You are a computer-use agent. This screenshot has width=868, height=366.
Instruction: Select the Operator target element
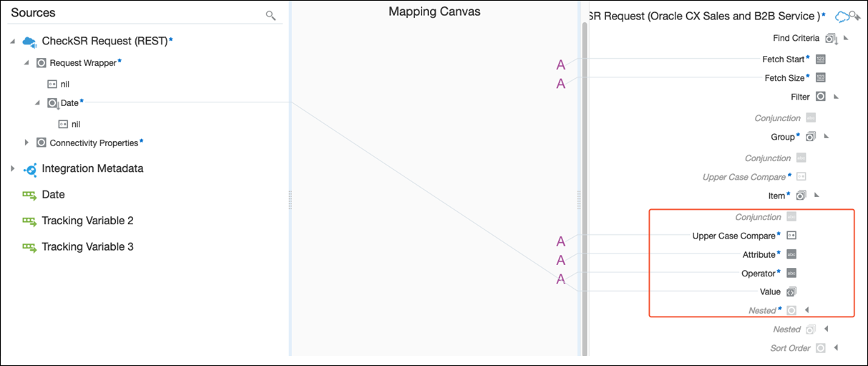[x=759, y=273]
